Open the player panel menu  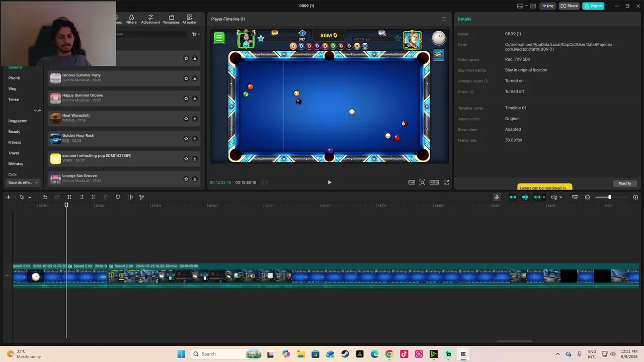point(444,19)
